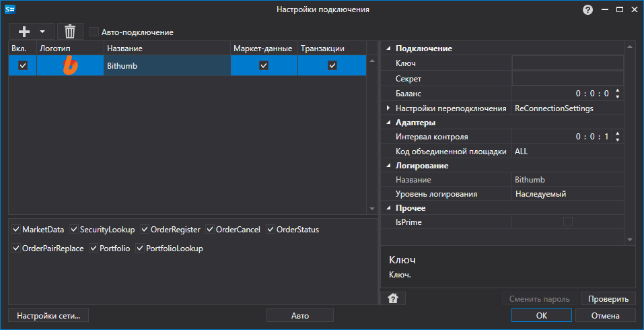
Task: Uncheck the OrderCancel checkbox
Action: [210, 229]
